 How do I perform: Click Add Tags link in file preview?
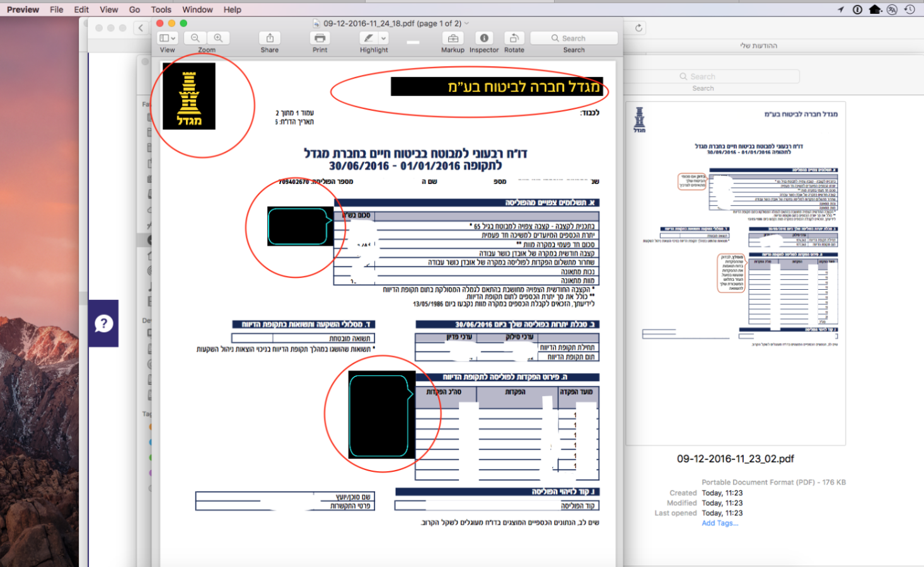(720, 523)
